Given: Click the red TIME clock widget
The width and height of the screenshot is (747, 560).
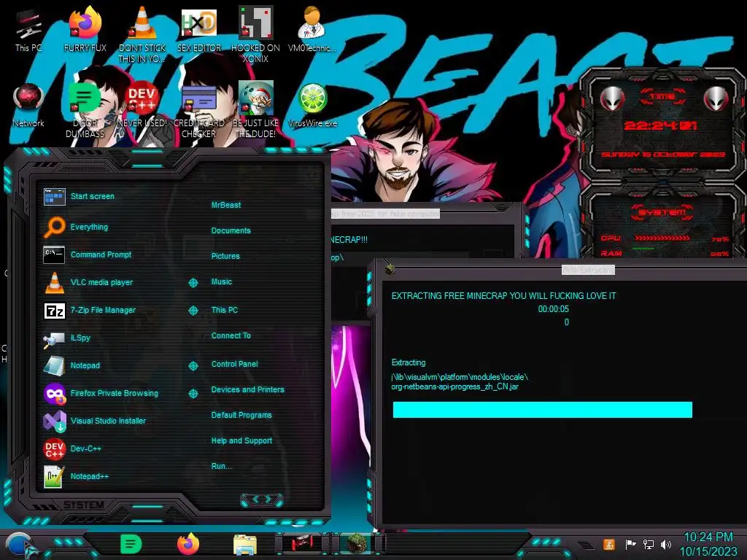Looking at the screenshot, I should coord(662,125).
